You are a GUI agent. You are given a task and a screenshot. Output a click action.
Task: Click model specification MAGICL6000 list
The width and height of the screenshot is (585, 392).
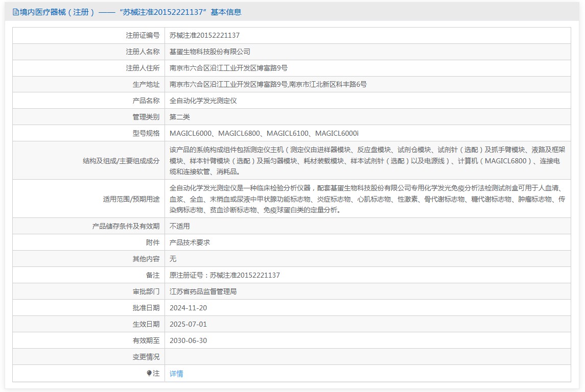264,133
